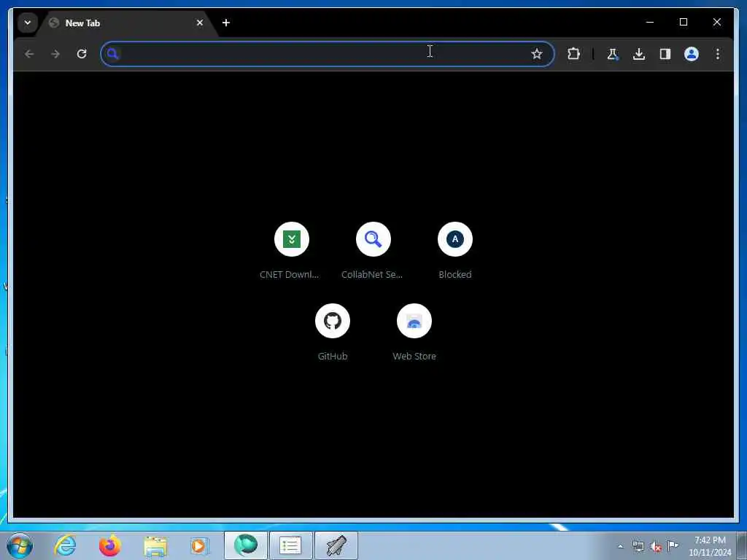
Task: Switch to the green browser taskbar app
Action: (246, 545)
